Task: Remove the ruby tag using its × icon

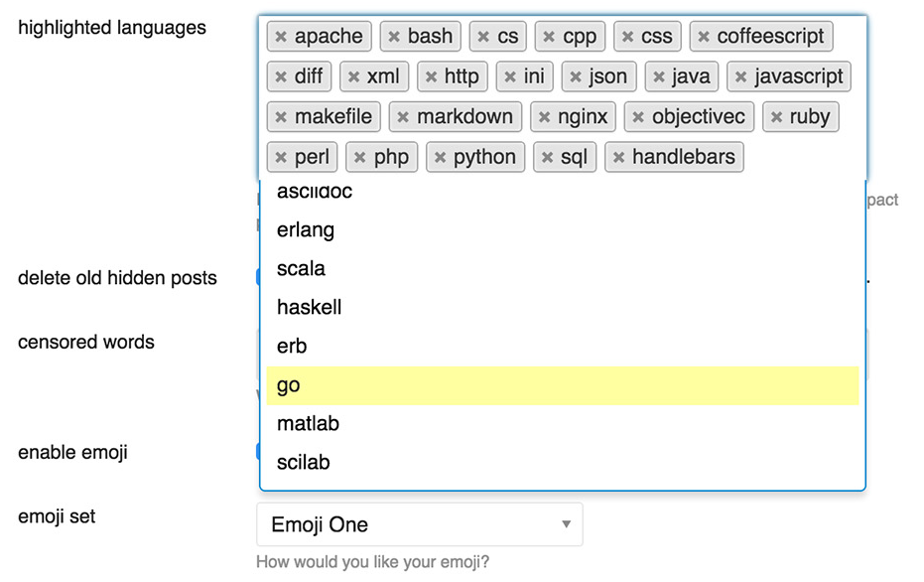Action: pyautogui.click(x=776, y=116)
